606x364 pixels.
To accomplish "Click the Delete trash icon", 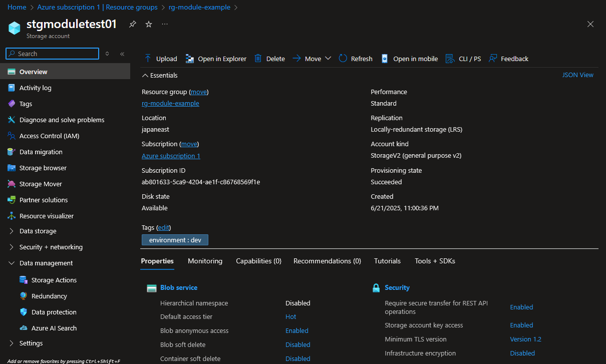I will coord(258,59).
